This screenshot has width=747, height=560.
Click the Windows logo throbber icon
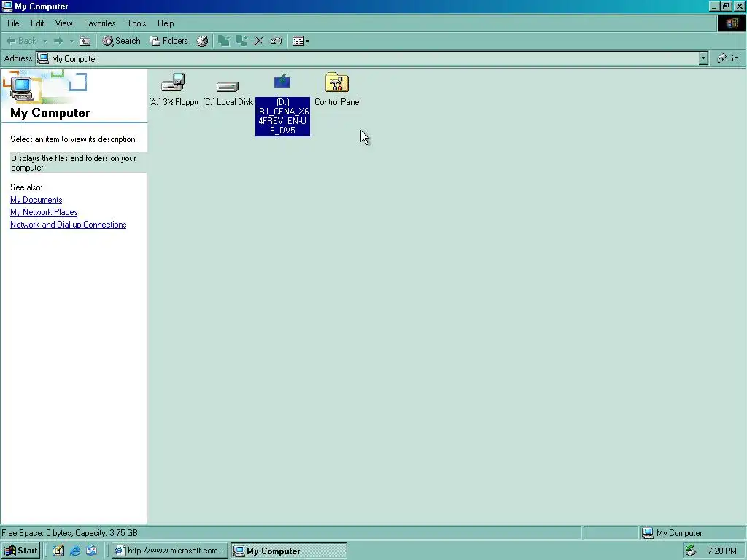coord(732,23)
